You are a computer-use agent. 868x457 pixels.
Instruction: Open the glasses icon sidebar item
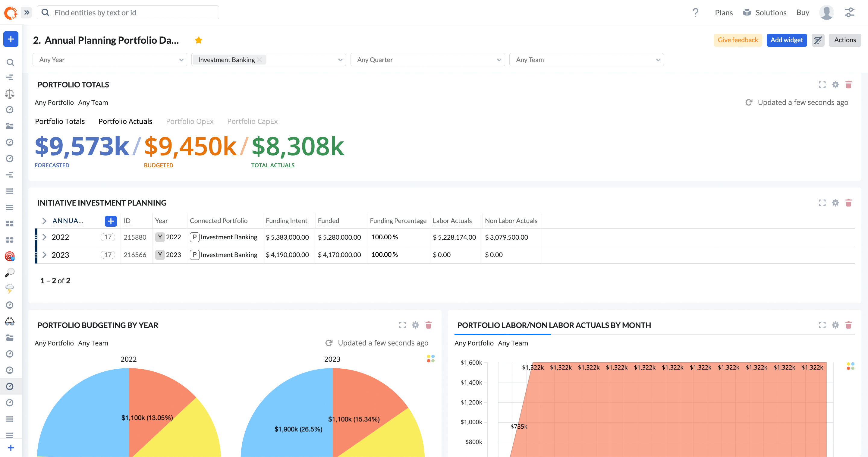tap(10, 322)
